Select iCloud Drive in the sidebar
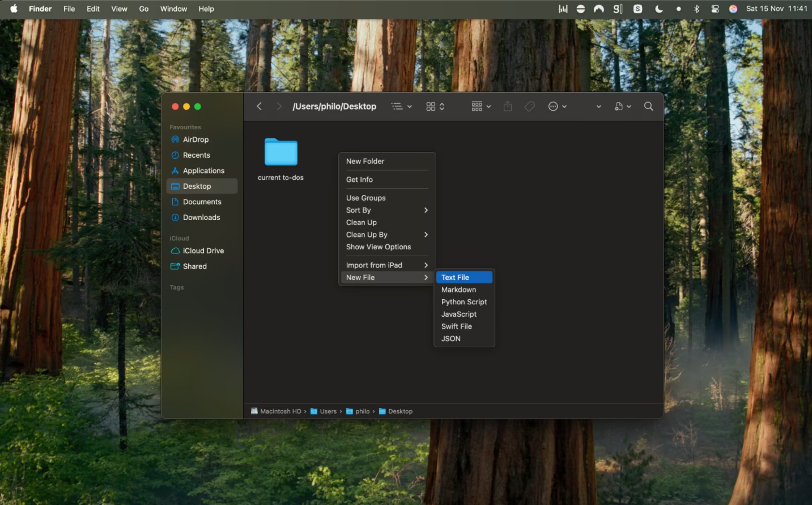Screen dimensions: 812x505 click(203, 251)
